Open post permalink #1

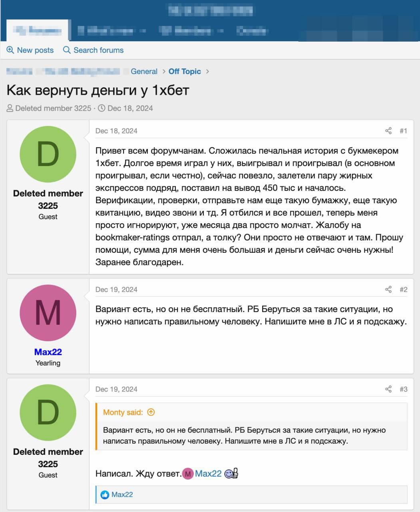pos(403,131)
